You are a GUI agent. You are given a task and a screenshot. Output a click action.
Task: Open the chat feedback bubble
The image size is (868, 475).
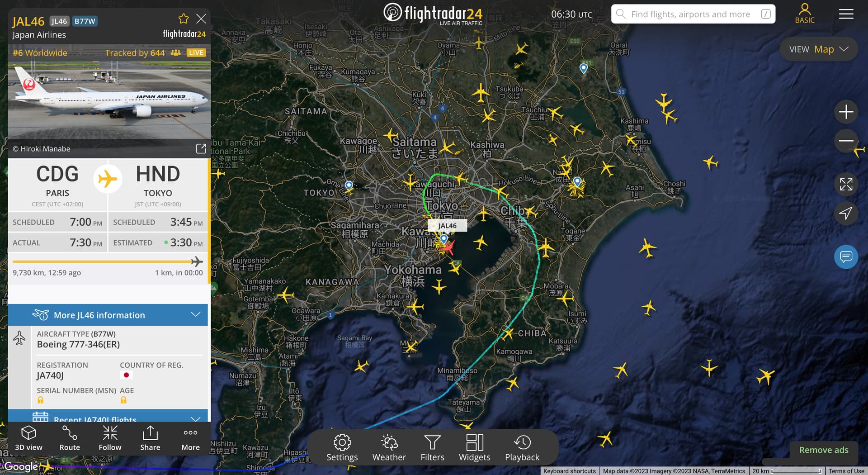[x=846, y=257]
